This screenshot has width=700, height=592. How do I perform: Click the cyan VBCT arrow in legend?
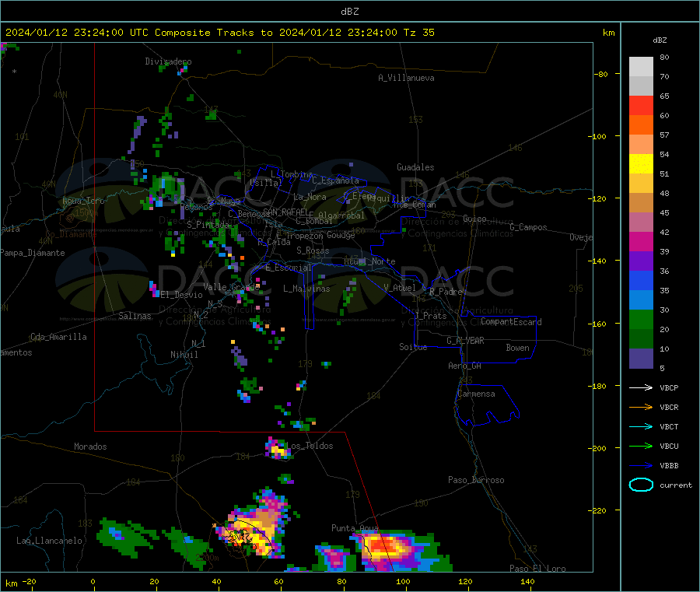[x=641, y=427]
